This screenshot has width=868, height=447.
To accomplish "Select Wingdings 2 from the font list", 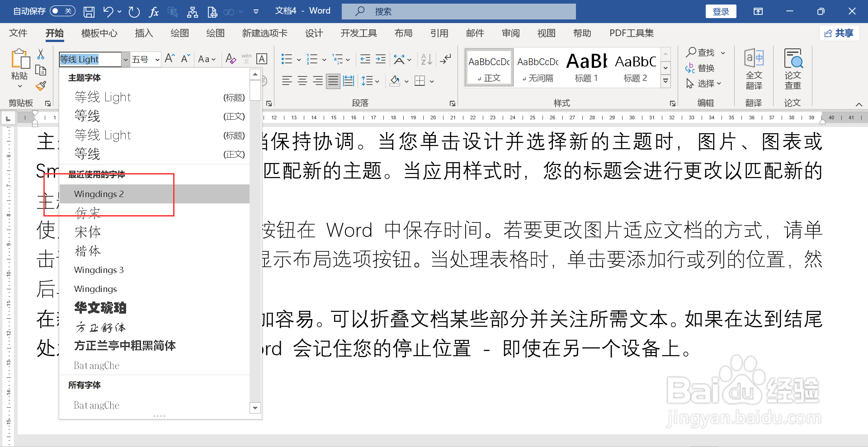I will [155, 194].
